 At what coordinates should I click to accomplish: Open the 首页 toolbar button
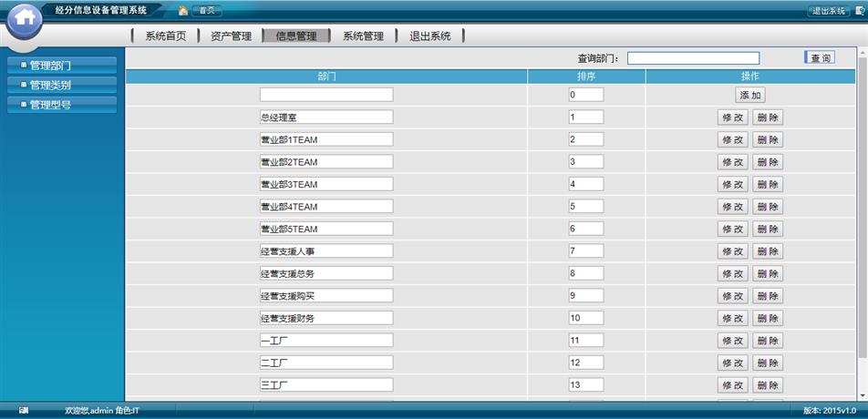point(206,11)
